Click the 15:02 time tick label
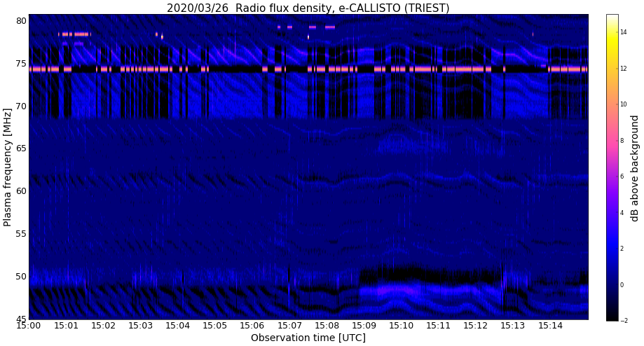644x346 pixels. pyautogui.click(x=103, y=326)
